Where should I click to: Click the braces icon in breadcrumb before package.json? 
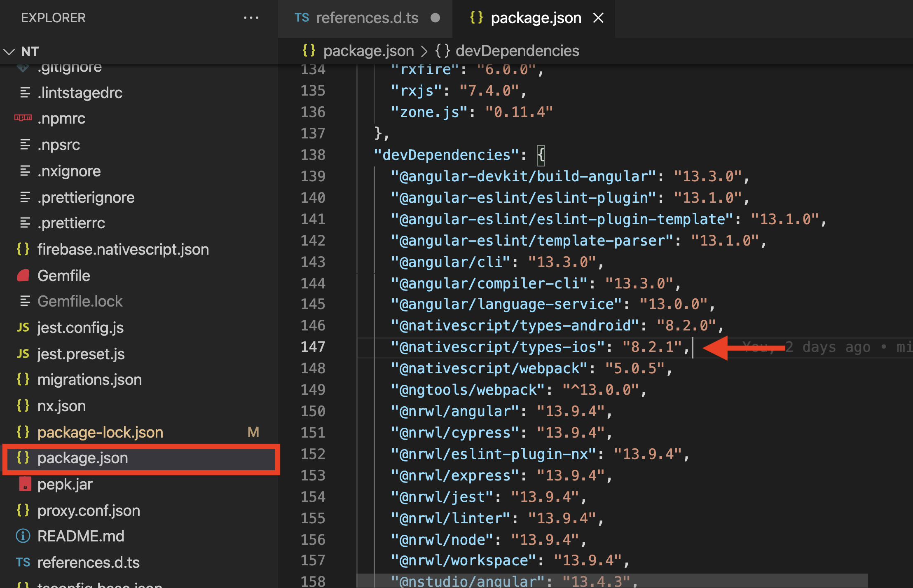pos(309,50)
